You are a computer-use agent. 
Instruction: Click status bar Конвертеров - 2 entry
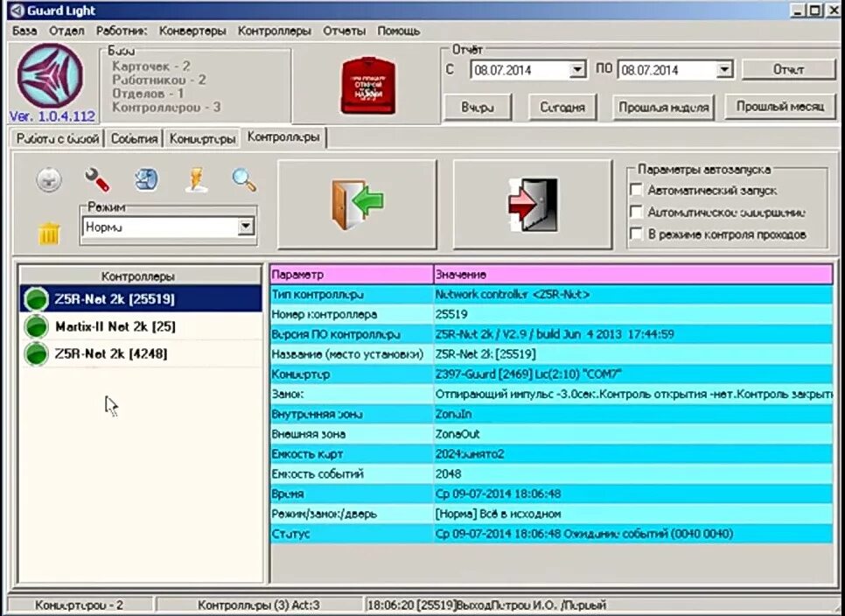tap(80, 605)
